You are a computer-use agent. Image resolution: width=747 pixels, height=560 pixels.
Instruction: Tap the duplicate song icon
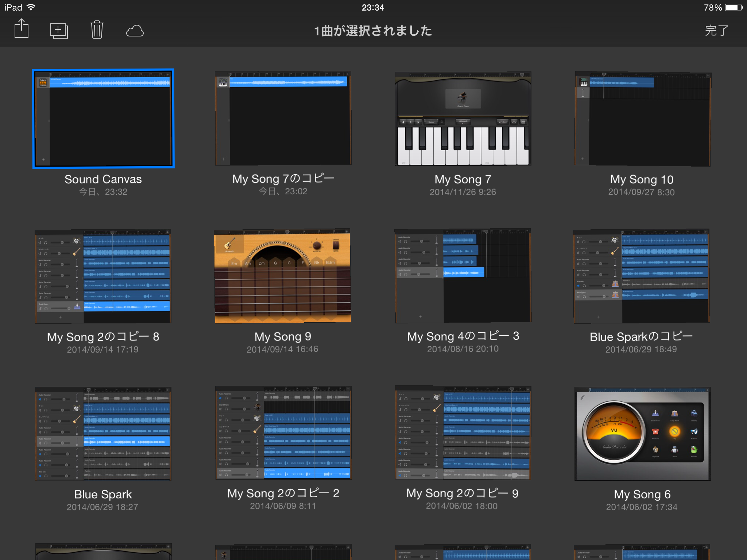tap(59, 31)
